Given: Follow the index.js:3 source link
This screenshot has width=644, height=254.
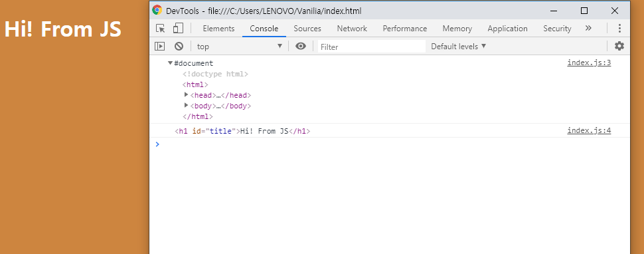Looking at the screenshot, I should pos(589,63).
